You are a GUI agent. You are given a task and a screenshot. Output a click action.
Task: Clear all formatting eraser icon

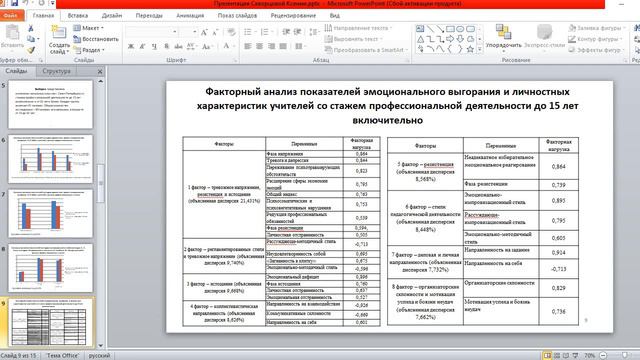231,32
